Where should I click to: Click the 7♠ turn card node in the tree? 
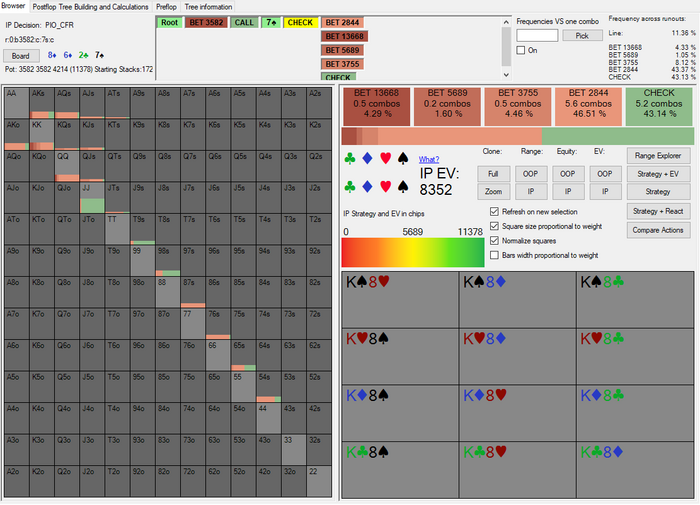pyautogui.click(x=271, y=22)
